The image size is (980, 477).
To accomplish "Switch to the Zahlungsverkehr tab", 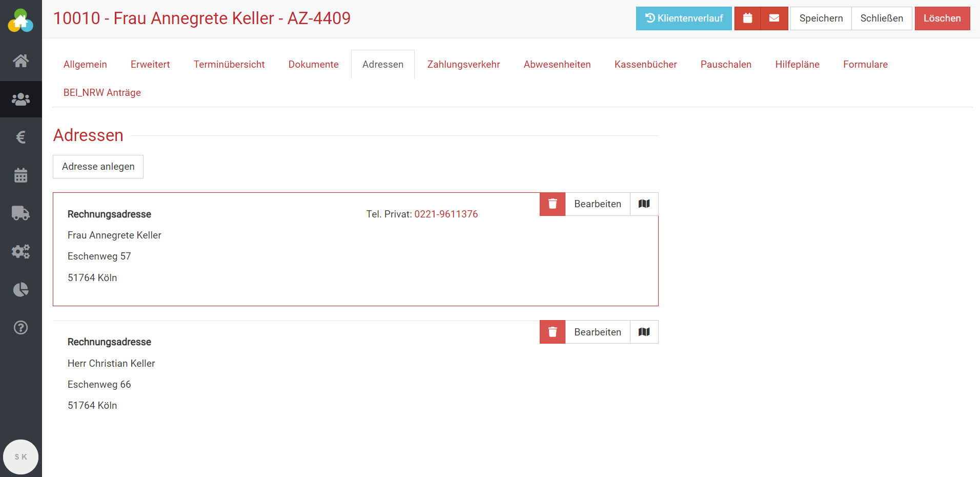I will [463, 65].
